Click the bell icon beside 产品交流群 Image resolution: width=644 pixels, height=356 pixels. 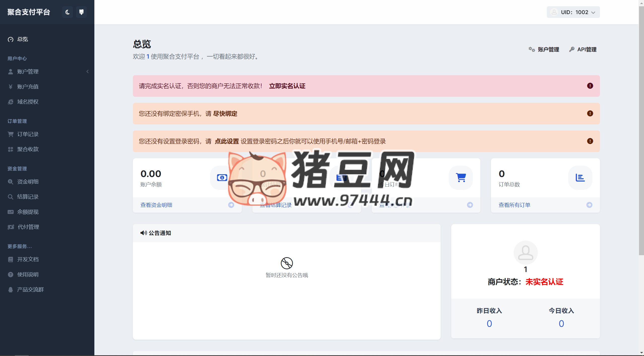tap(11, 290)
